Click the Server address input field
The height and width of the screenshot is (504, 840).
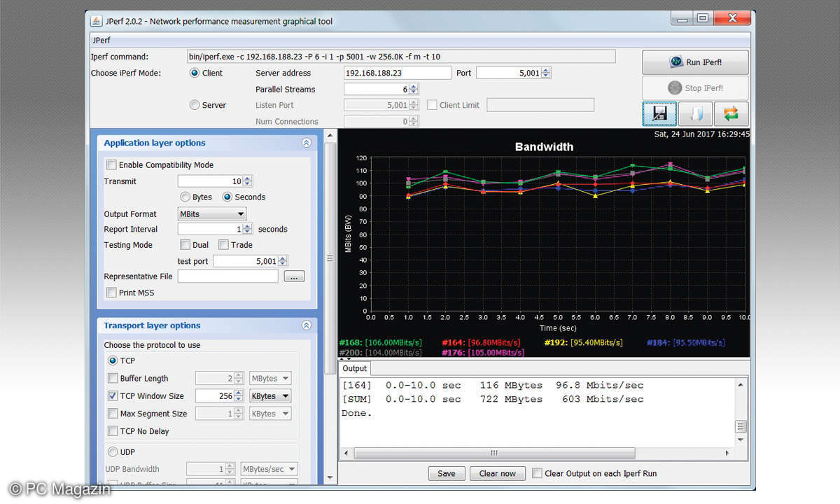[x=398, y=73]
